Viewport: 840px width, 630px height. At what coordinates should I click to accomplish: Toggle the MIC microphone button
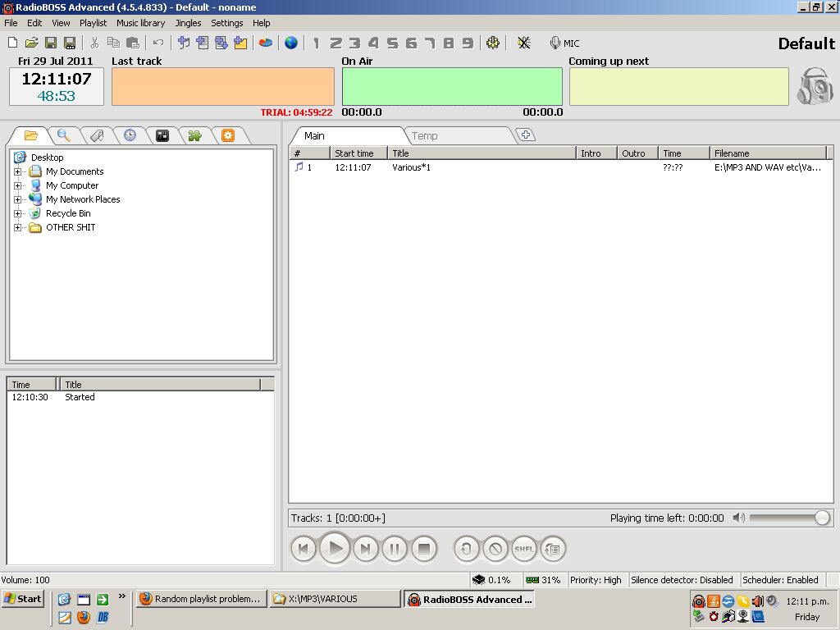tap(564, 43)
